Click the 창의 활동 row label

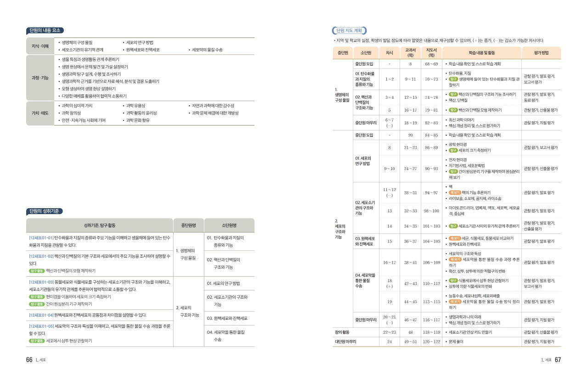click(343, 332)
